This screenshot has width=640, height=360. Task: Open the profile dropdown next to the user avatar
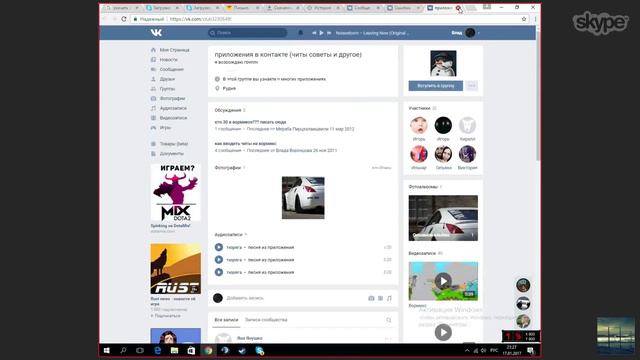tap(479, 33)
